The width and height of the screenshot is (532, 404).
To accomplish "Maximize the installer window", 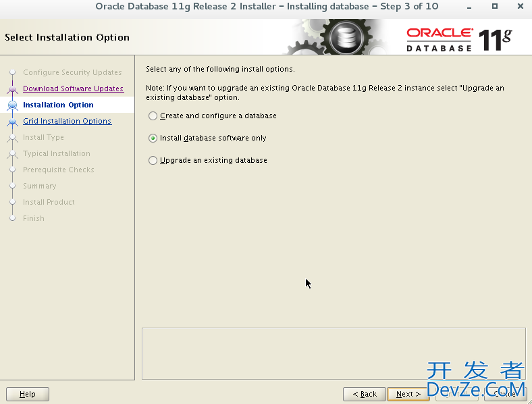I will [495, 6].
